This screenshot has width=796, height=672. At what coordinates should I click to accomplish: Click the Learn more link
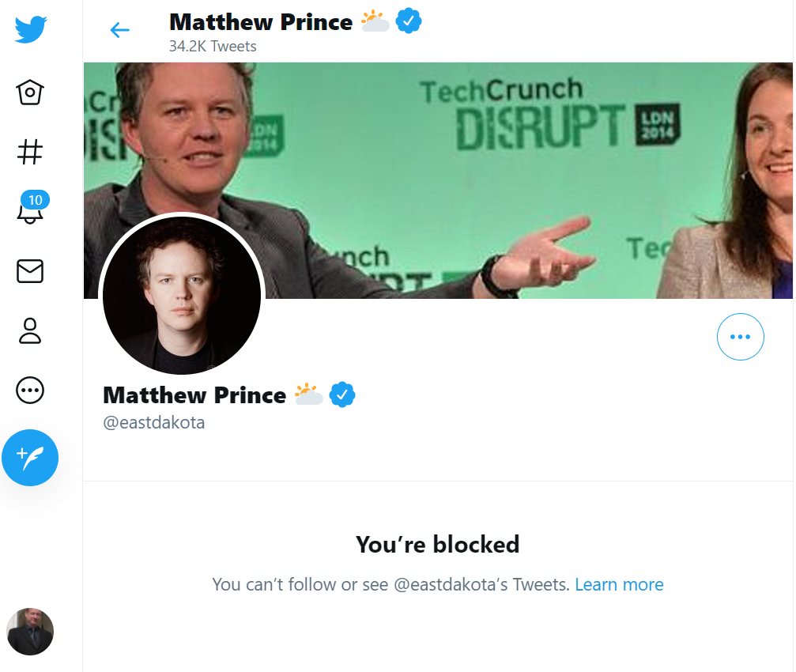[619, 585]
